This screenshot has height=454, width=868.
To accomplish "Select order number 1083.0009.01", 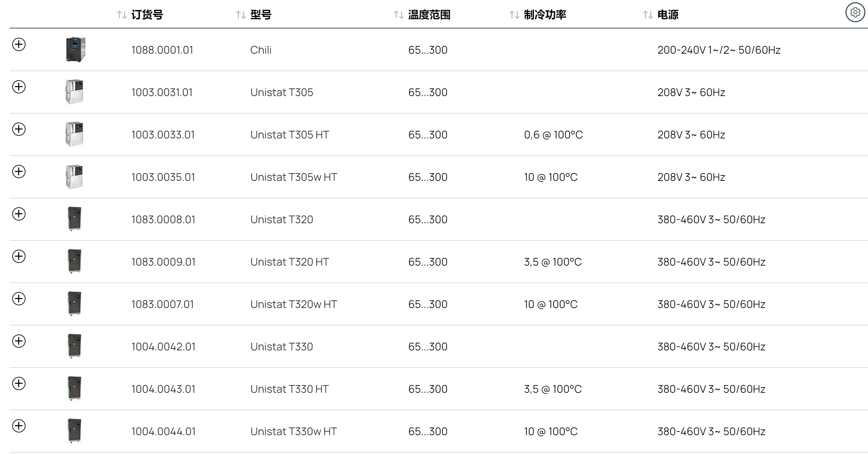I will [163, 262].
